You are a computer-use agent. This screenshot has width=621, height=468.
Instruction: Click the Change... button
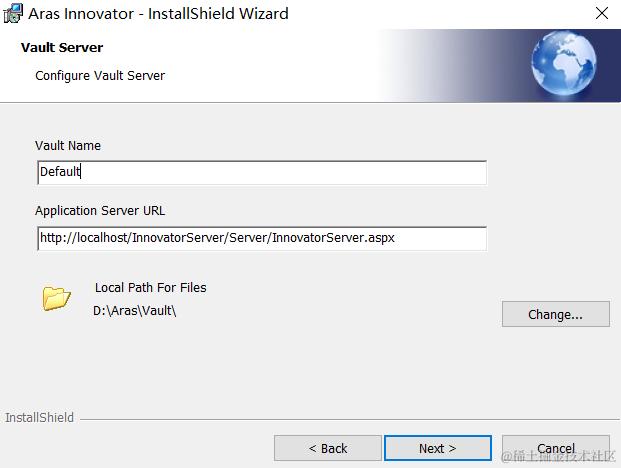[556, 314]
